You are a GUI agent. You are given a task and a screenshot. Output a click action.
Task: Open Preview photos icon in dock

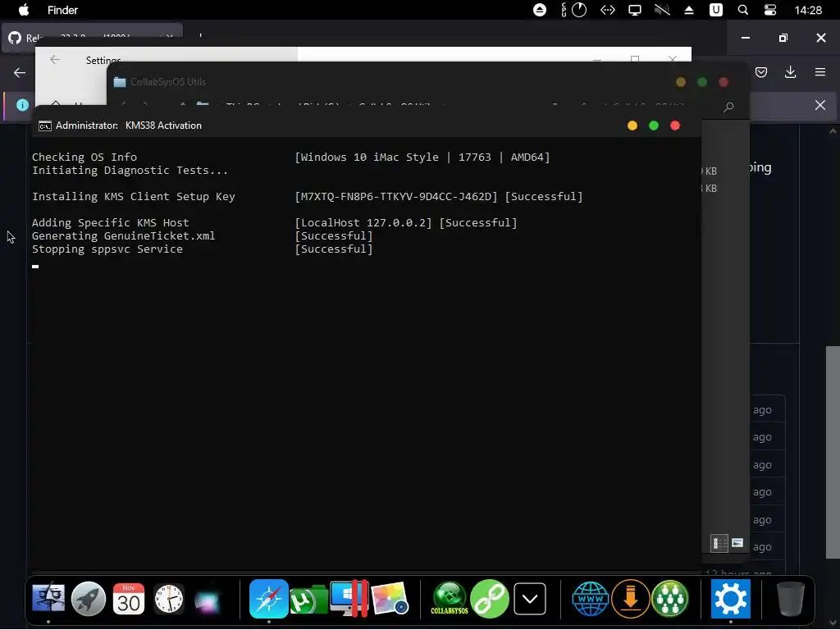point(390,599)
